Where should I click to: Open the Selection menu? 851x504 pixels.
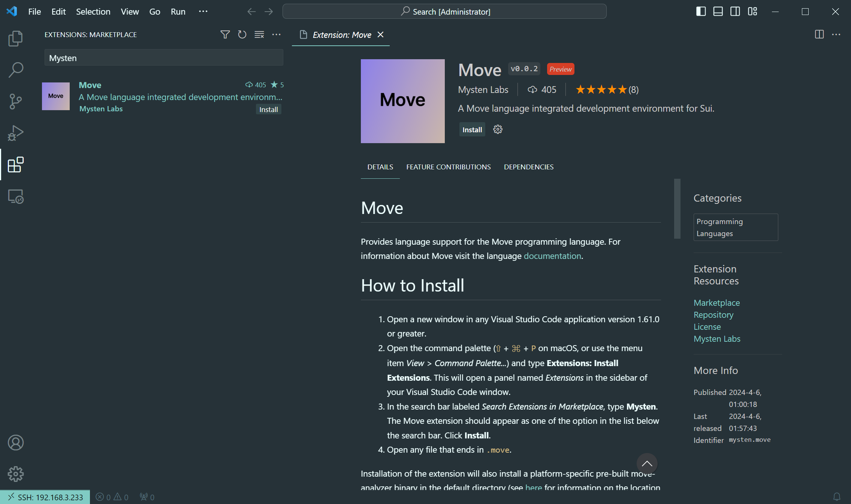click(93, 12)
